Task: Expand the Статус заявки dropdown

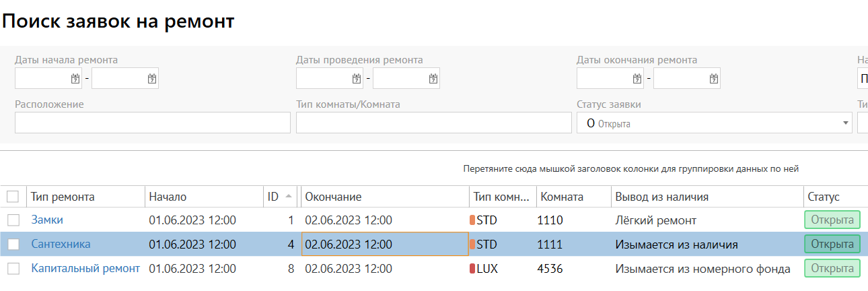Action: coord(845,123)
